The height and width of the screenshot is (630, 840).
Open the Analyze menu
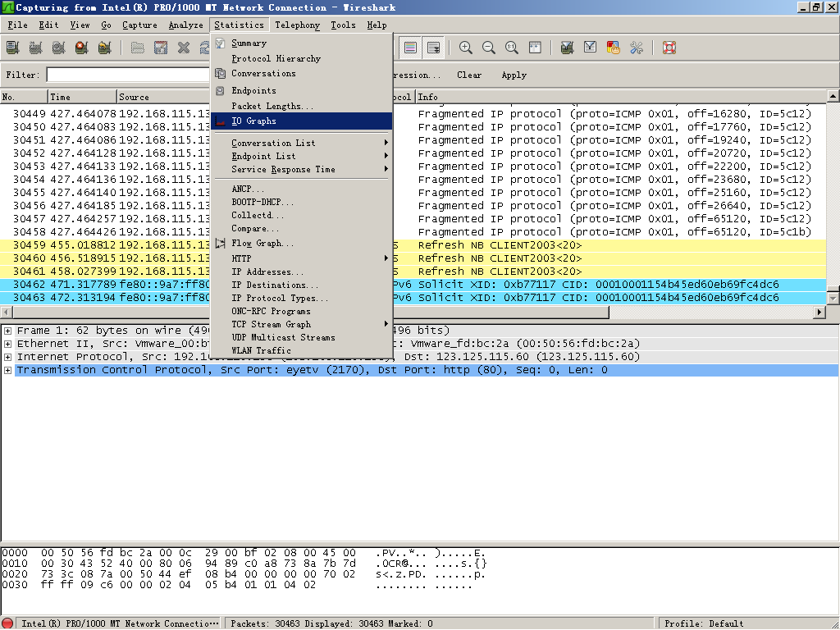point(186,25)
